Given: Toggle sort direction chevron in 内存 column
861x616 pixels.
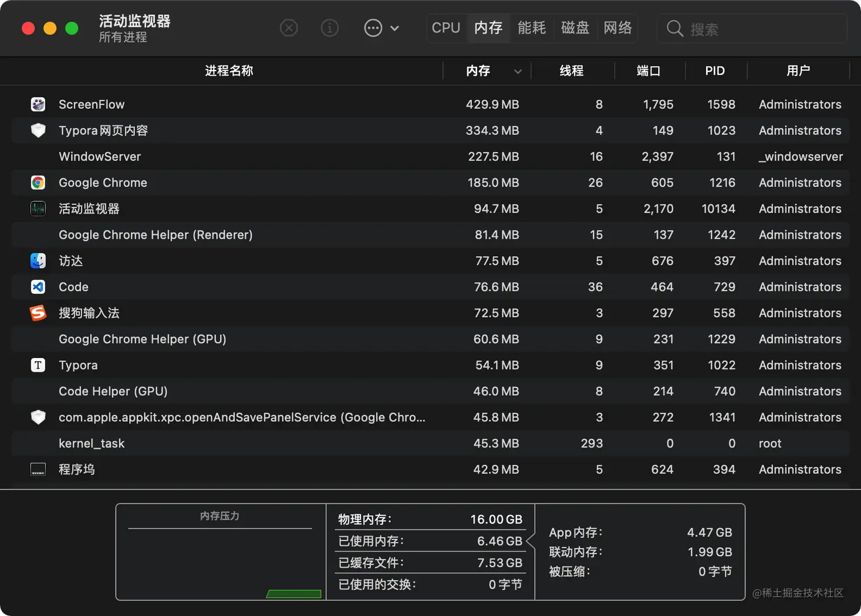Looking at the screenshot, I should 518,71.
